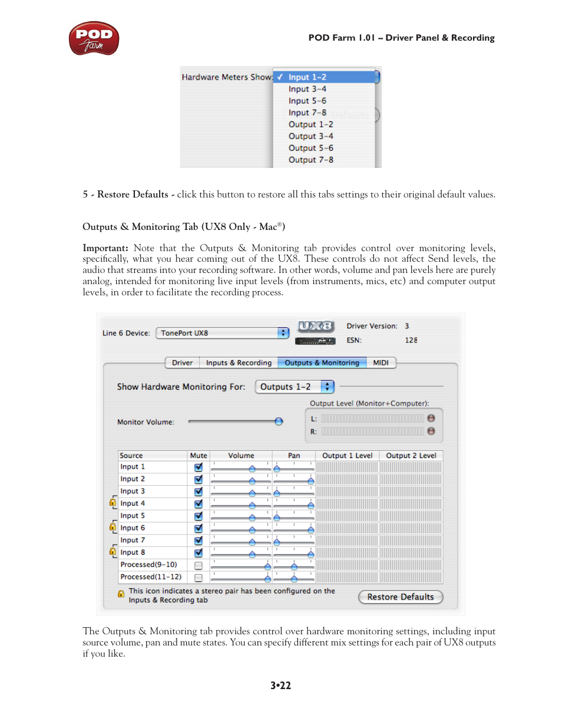Click the L output clip indicator

click(431, 418)
